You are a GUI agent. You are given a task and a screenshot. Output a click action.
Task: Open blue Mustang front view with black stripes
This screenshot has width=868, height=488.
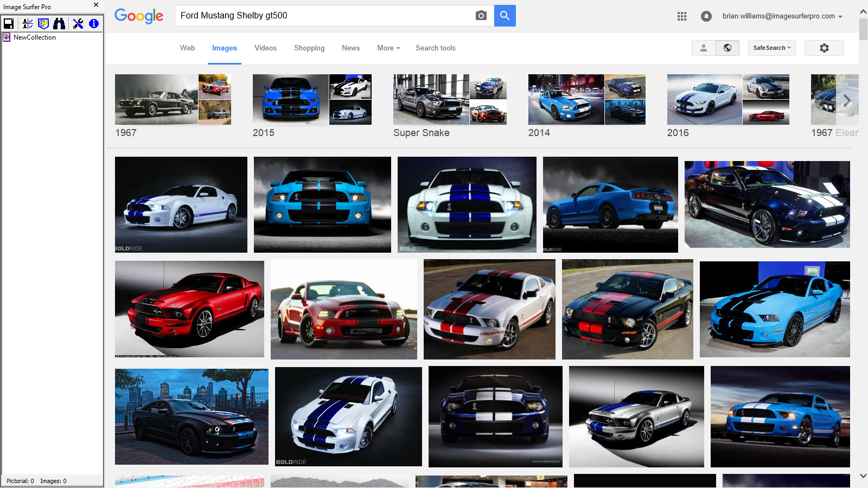322,204
